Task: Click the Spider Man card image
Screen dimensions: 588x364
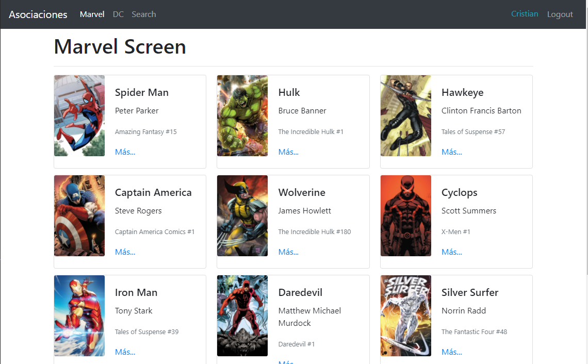Action: 79,115
